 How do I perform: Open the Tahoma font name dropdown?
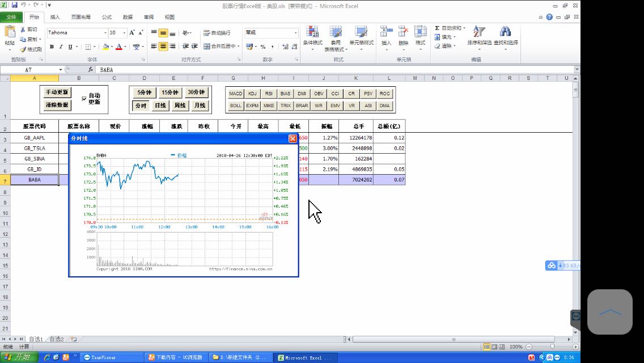pos(105,32)
